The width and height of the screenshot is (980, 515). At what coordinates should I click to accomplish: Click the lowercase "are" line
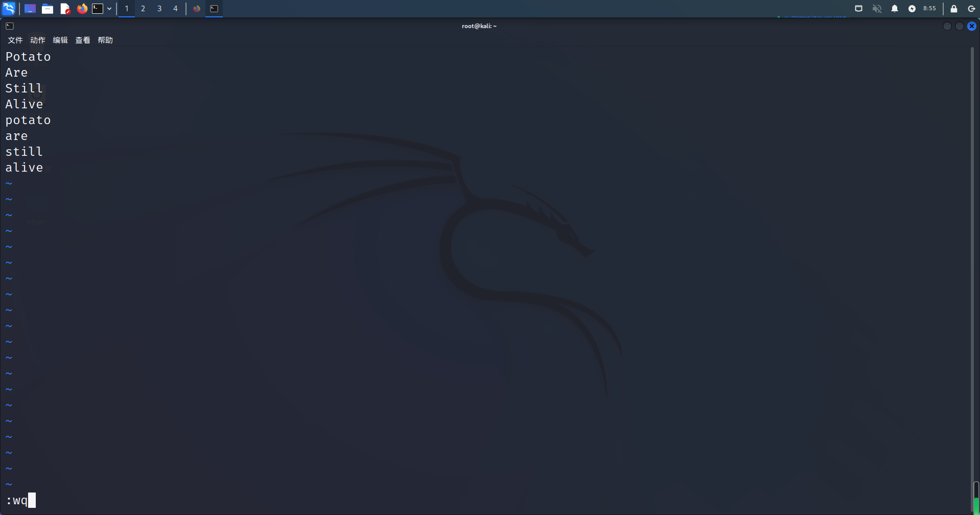(16, 136)
